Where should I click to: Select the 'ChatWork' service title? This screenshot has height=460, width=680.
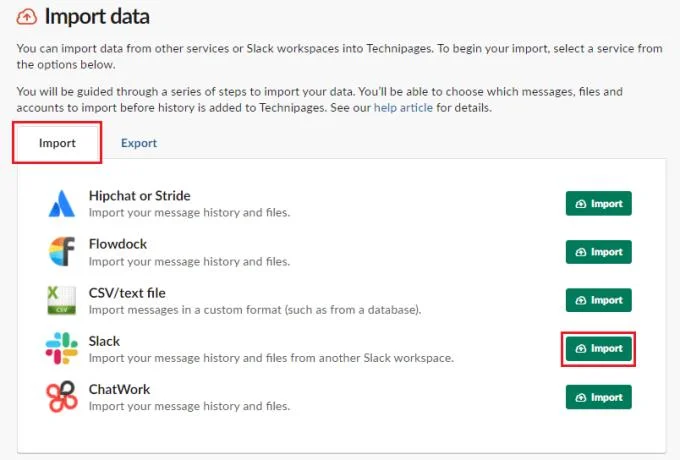point(119,389)
